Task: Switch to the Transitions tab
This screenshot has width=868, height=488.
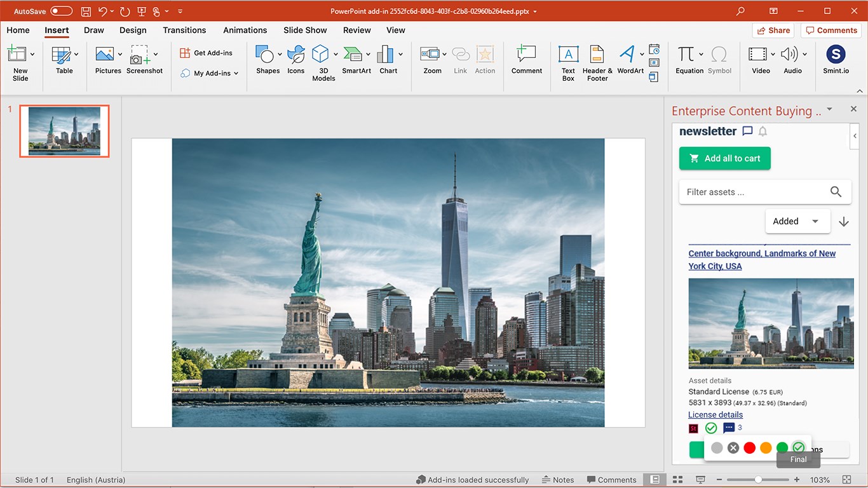Action: pos(184,30)
